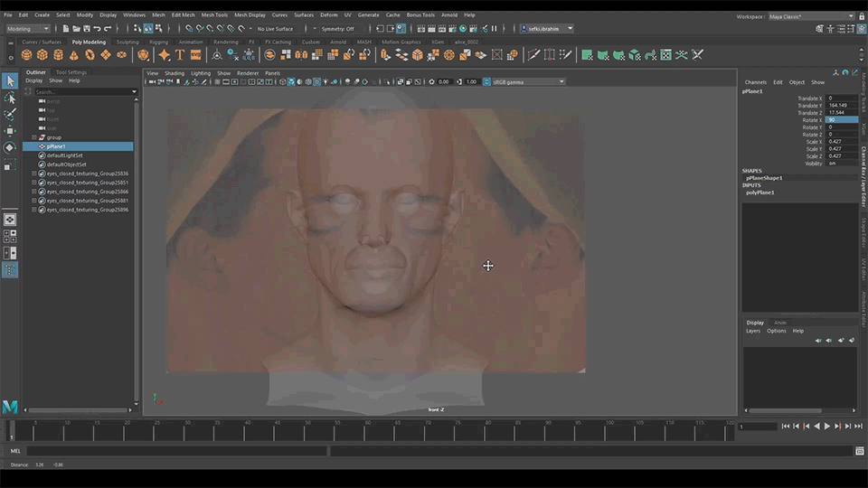Viewport: 868px width, 488px height.
Task: Click the save scene icon
Action: tap(85, 28)
